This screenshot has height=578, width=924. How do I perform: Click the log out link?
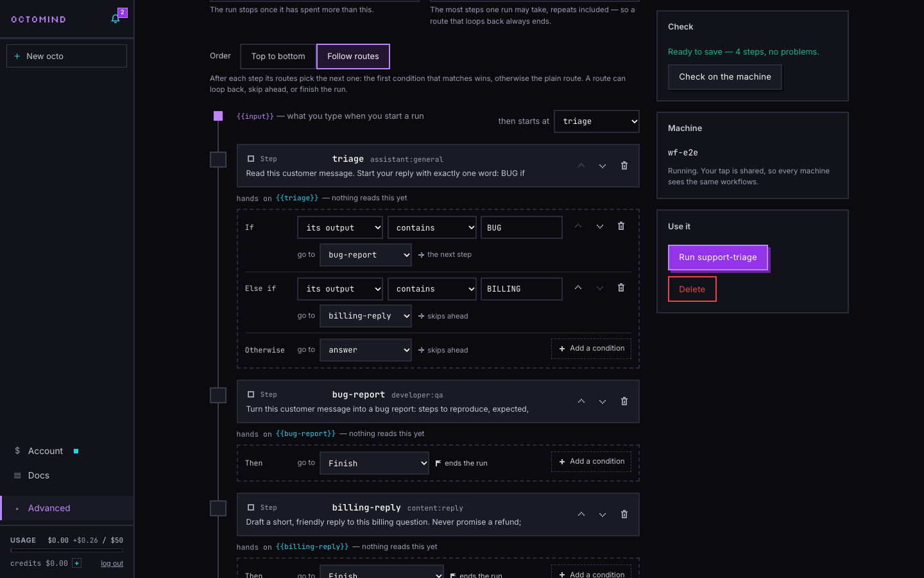pos(112,563)
